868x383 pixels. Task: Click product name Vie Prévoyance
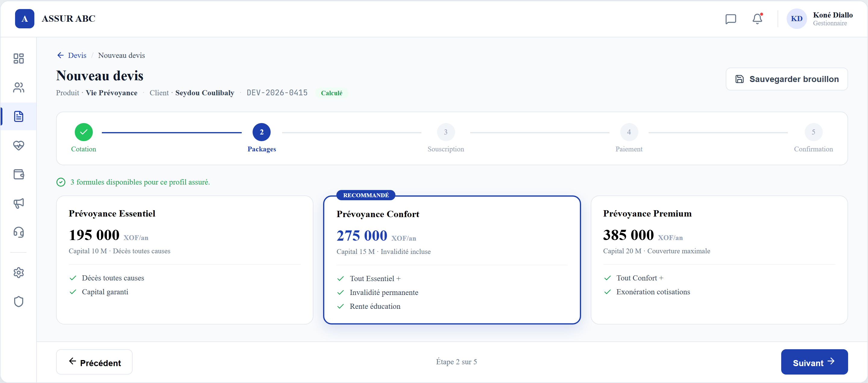[112, 93]
